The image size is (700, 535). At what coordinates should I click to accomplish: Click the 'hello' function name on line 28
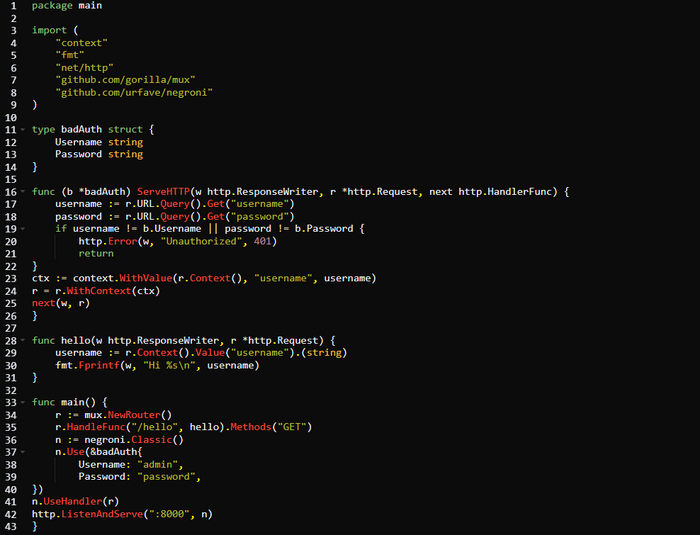click(x=76, y=341)
